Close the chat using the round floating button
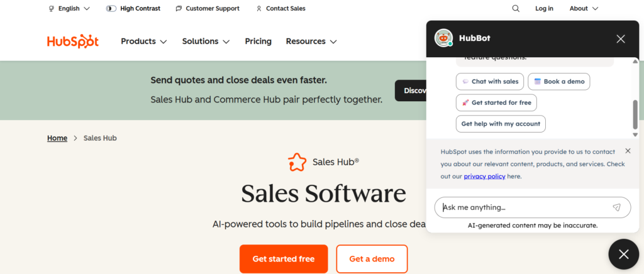 click(623, 254)
